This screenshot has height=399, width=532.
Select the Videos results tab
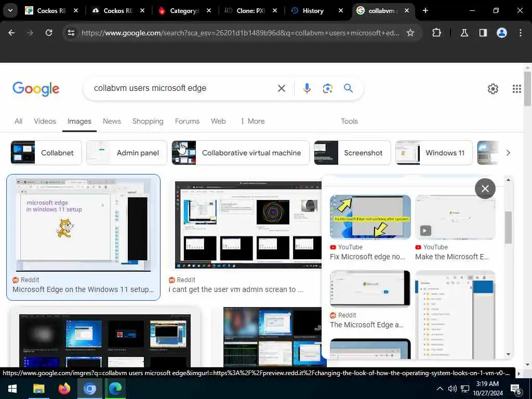(x=45, y=121)
